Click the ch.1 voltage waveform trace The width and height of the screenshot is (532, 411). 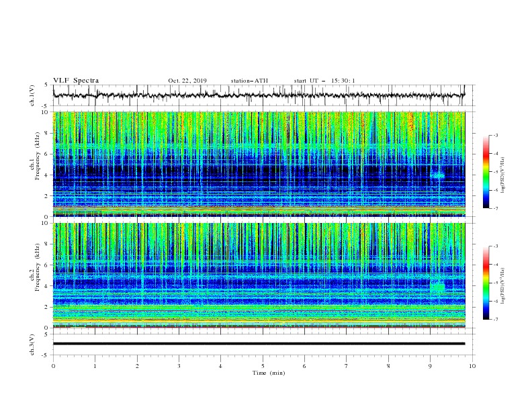click(259, 95)
